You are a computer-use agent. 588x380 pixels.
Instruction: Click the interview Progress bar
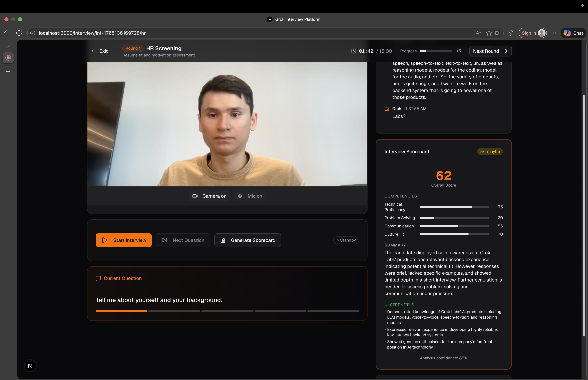436,51
